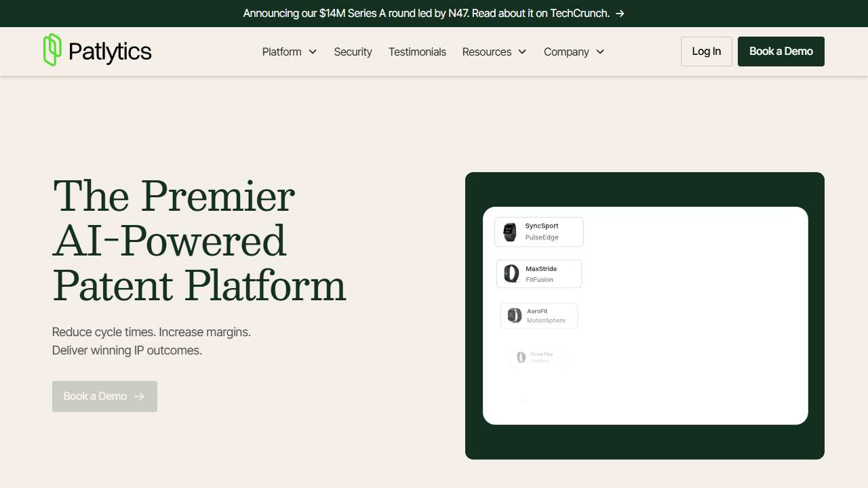Click the AeroFit watch image

(x=515, y=316)
